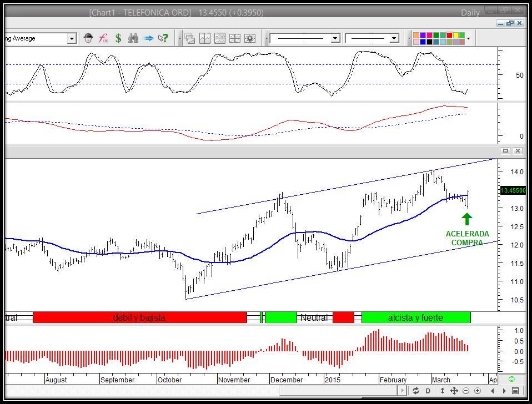Click the 'October' date axis label

click(169, 380)
